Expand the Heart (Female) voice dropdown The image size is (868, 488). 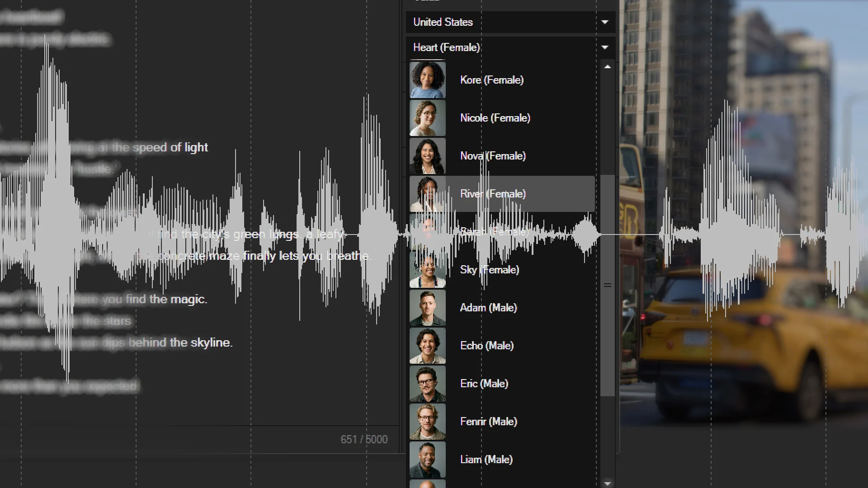click(x=510, y=47)
